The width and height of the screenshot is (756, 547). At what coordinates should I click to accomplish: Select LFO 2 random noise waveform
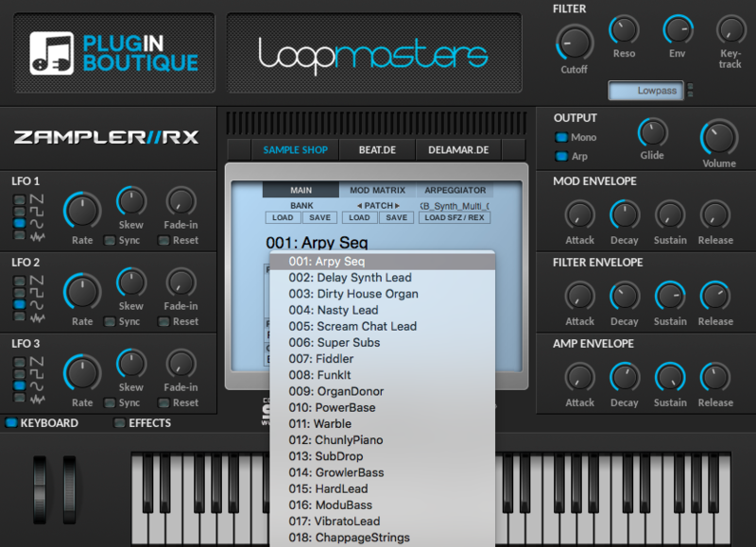pyautogui.click(x=19, y=316)
